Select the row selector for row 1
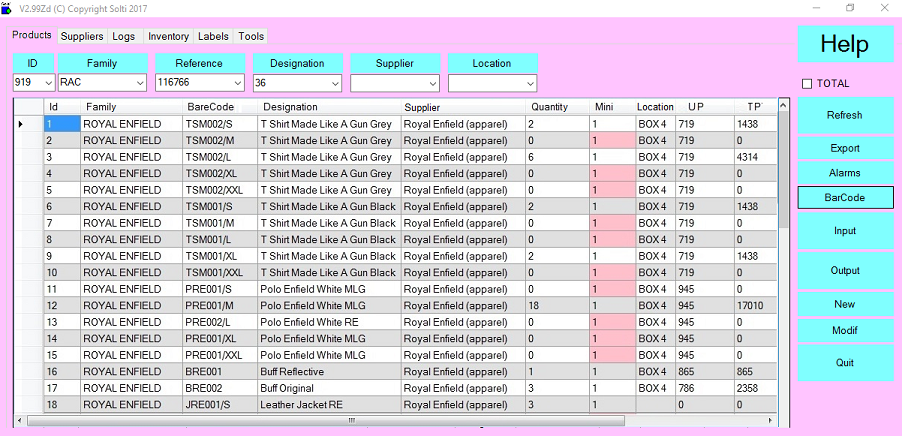Screen dimensions: 902x436 pos(29,124)
